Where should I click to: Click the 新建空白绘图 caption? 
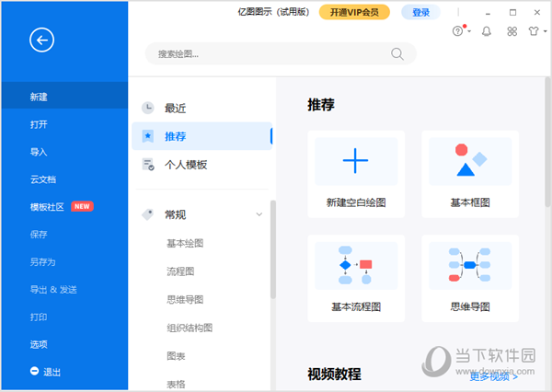tap(356, 202)
